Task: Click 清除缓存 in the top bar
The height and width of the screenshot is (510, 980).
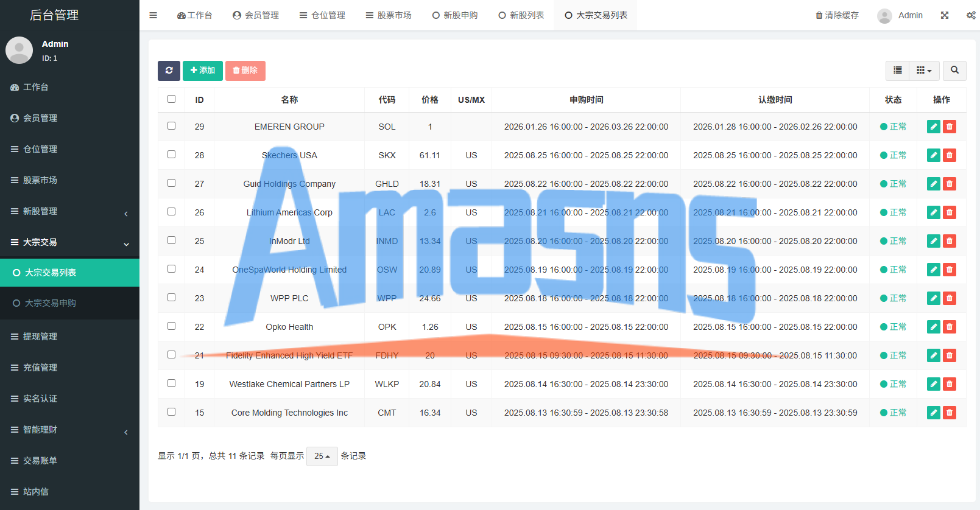Action: tap(837, 15)
